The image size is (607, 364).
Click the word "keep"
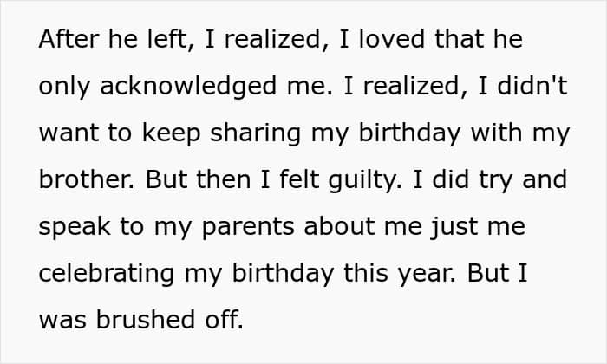171,133
